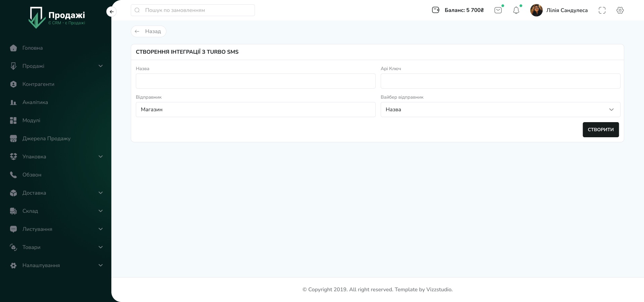Open Модулі menu item
Image resolution: width=644 pixels, height=302 pixels.
coord(31,120)
